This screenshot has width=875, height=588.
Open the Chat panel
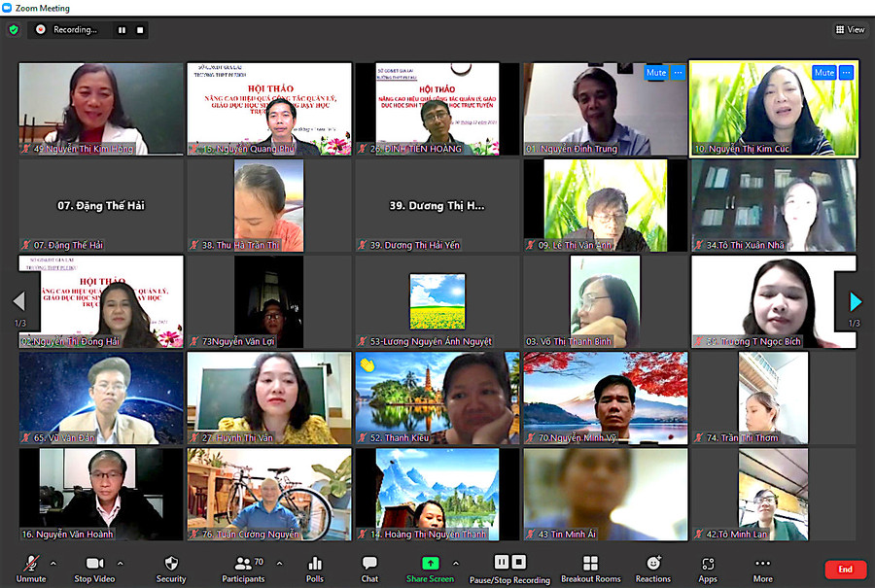(x=369, y=564)
